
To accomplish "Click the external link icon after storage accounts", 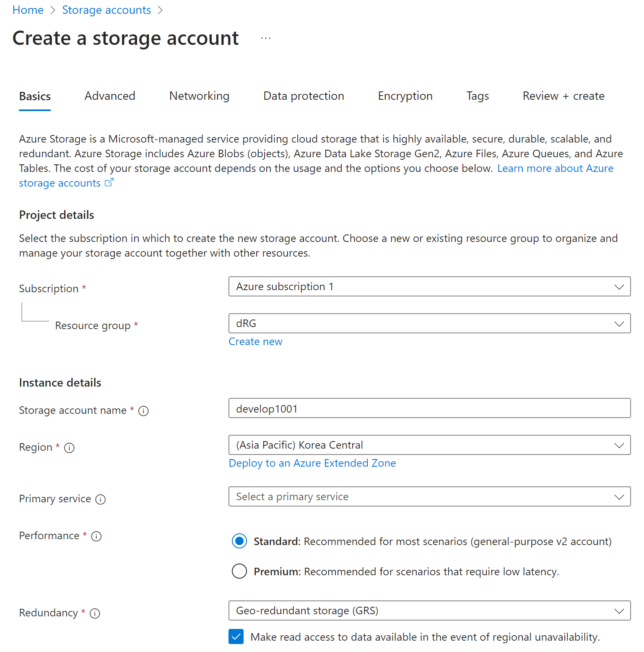I will click(x=109, y=183).
